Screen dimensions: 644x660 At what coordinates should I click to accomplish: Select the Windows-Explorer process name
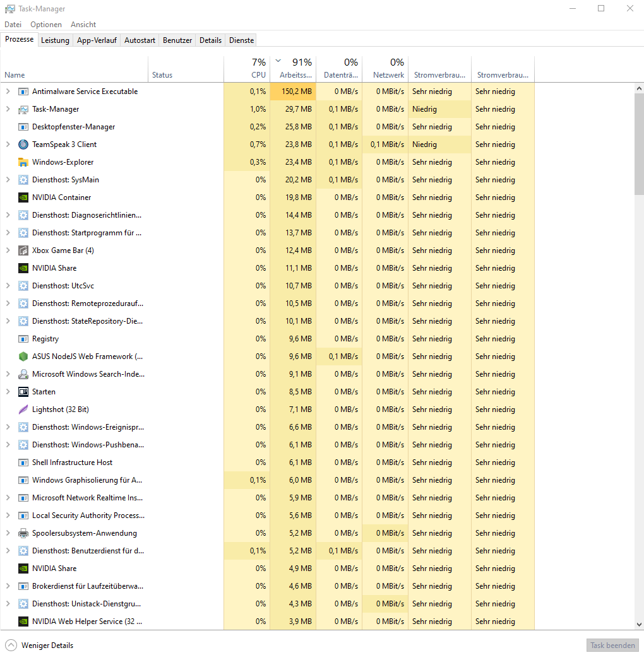click(x=63, y=162)
